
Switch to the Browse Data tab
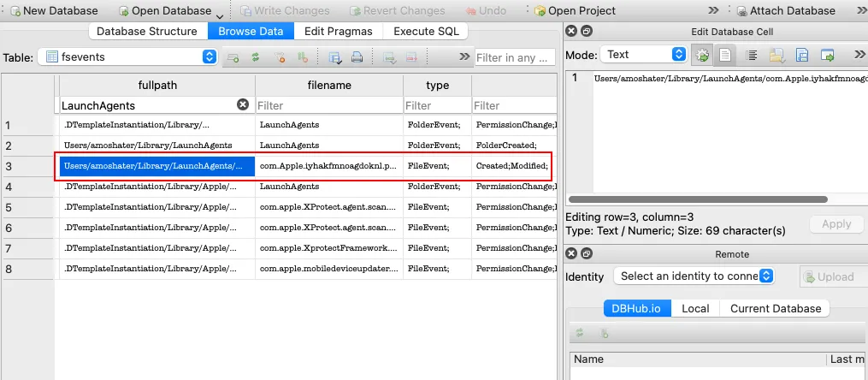click(251, 31)
